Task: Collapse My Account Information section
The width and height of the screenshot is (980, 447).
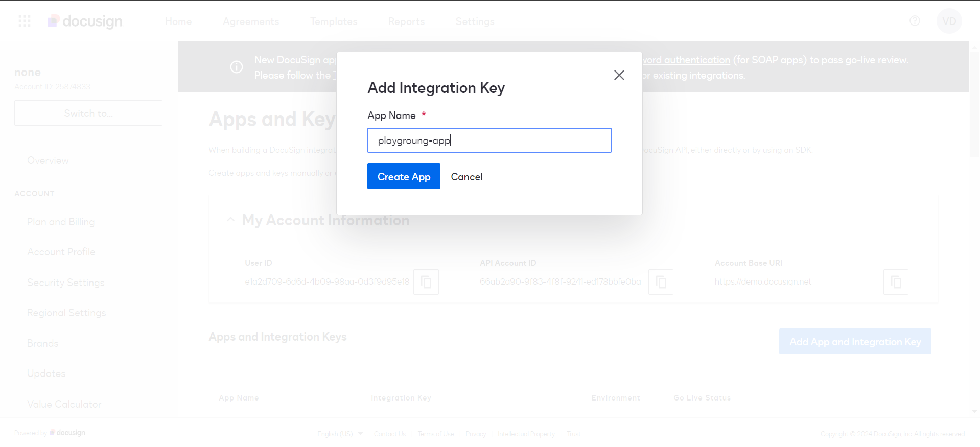Action: pyautogui.click(x=231, y=220)
